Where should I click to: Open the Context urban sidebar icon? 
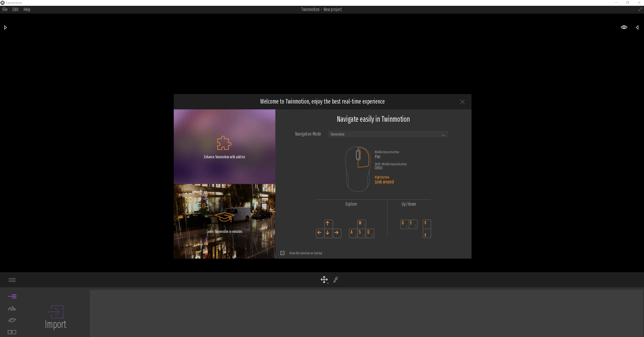pyautogui.click(x=12, y=308)
